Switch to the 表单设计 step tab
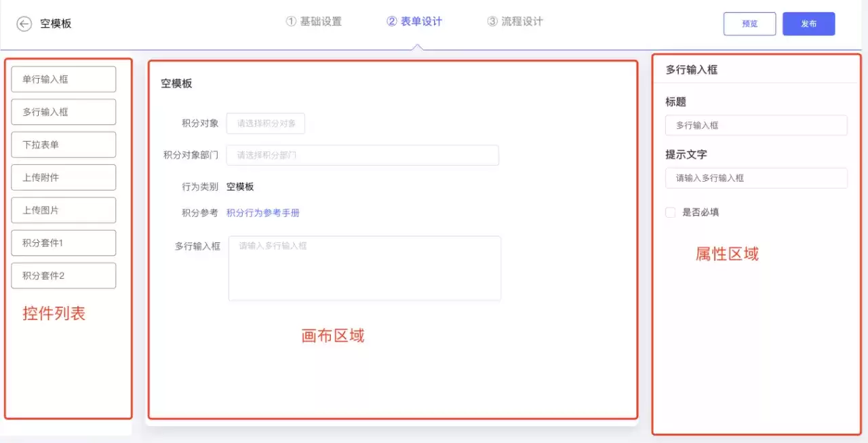 (414, 22)
